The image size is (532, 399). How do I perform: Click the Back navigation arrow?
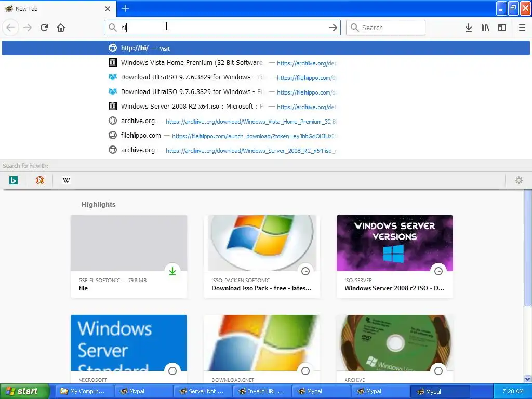[x=10, y=28]
